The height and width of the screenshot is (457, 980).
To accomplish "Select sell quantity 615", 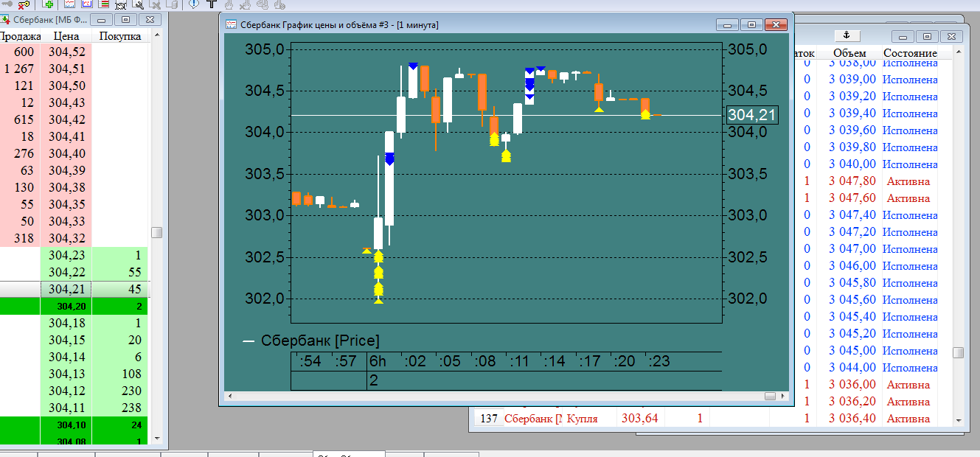I will (24, 119).
